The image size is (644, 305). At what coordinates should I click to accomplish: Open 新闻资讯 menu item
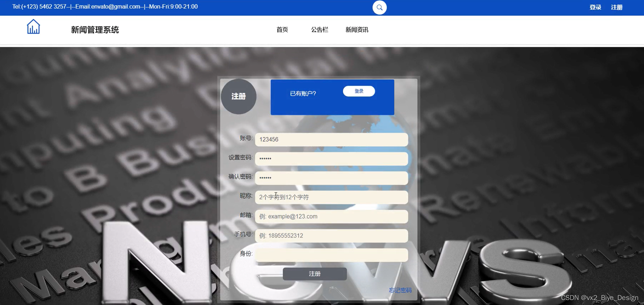pyautogui.click(x=357, y=30)
